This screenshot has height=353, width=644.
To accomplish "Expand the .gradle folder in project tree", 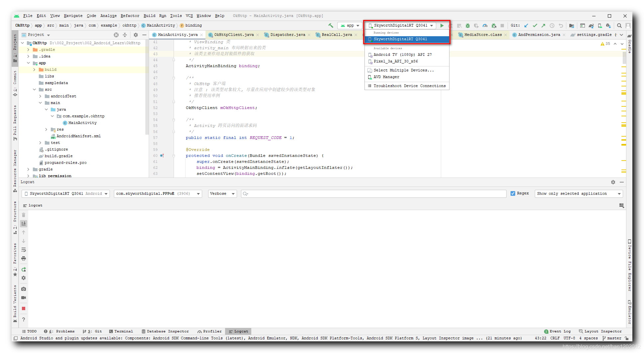I will pos(28,50).
